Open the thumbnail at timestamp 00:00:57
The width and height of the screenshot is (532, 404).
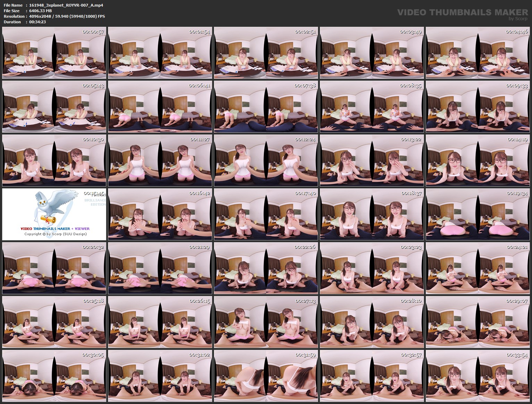point(54,54)
